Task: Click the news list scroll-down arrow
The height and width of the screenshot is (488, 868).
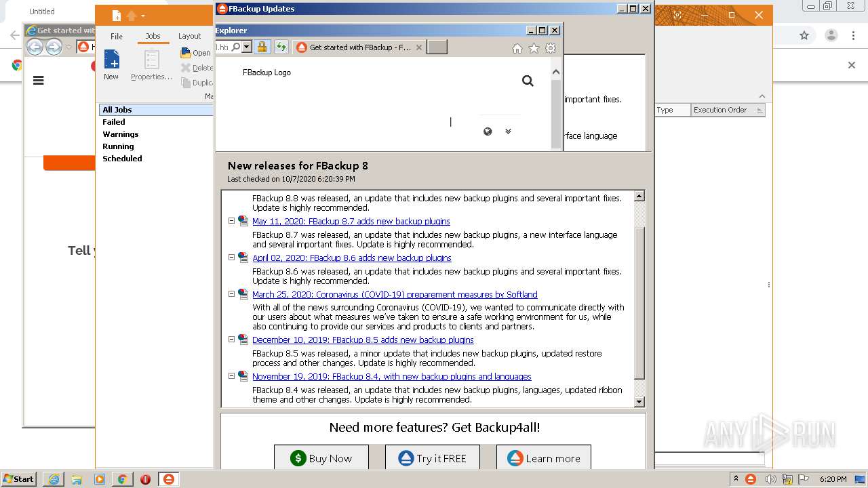Action: (x=639, y=401)
